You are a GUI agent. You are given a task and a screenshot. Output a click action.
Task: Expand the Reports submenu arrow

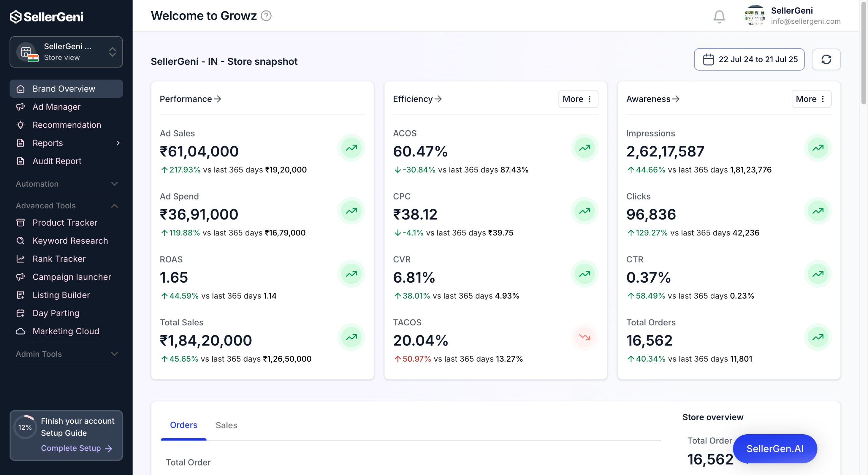click(x=118, y=143)
